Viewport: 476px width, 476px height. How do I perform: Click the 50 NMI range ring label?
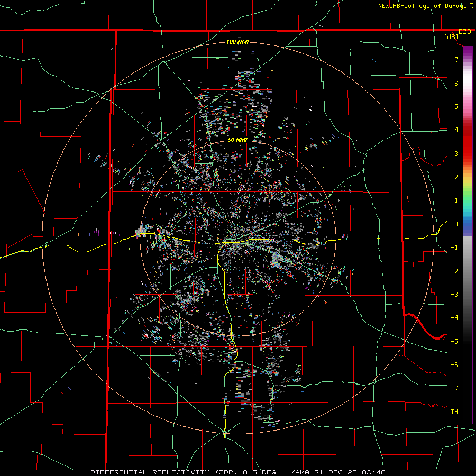point(237,140)
